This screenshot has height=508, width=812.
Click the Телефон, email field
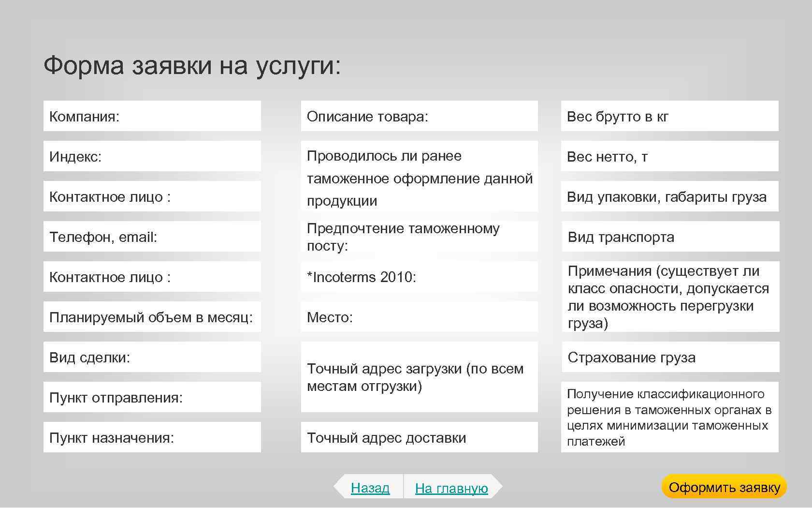(152, 237)
